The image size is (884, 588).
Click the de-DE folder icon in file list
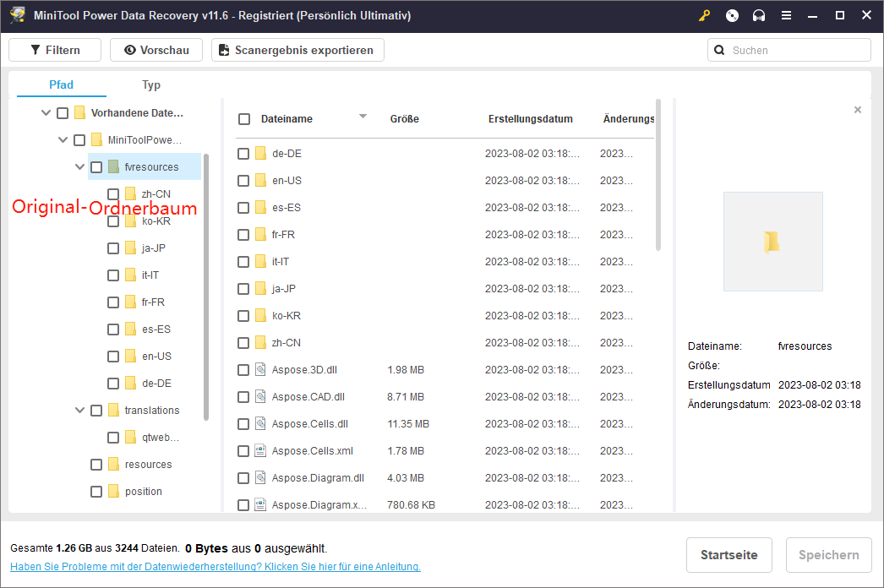tap(260, 154)
